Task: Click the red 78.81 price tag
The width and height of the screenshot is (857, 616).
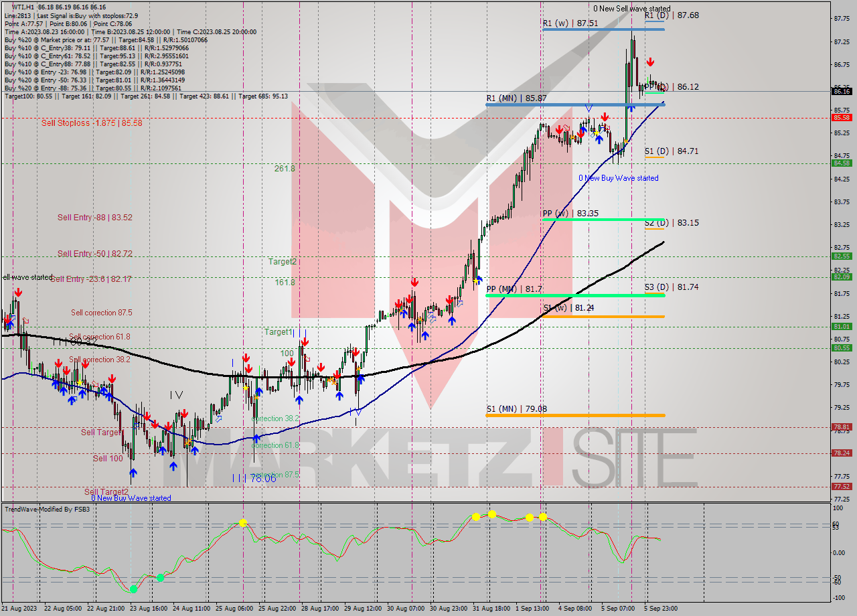Action: point(842,427)
